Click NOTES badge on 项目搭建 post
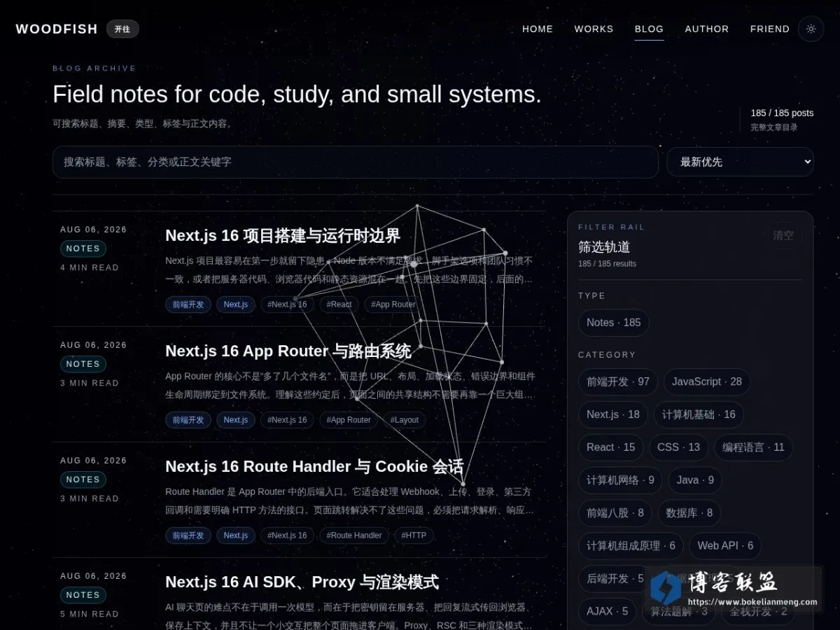This screenshot has width=840, height=630. point(83,248)
